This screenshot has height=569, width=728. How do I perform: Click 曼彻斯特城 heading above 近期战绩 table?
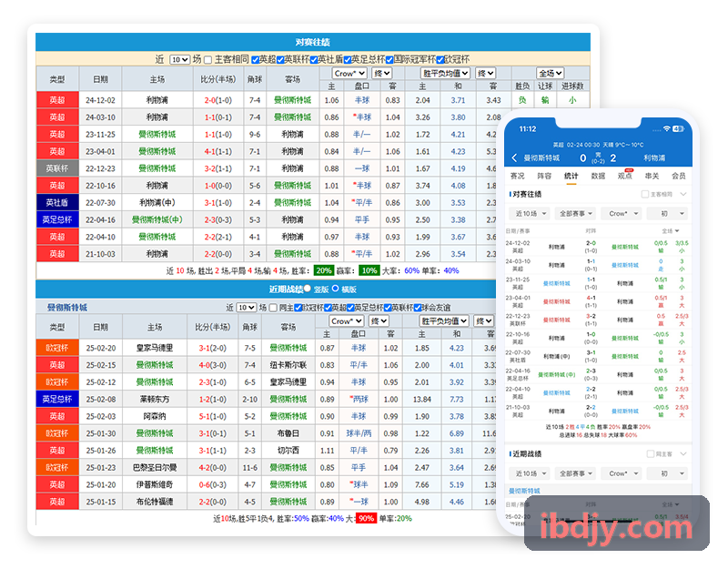point(66,308)
